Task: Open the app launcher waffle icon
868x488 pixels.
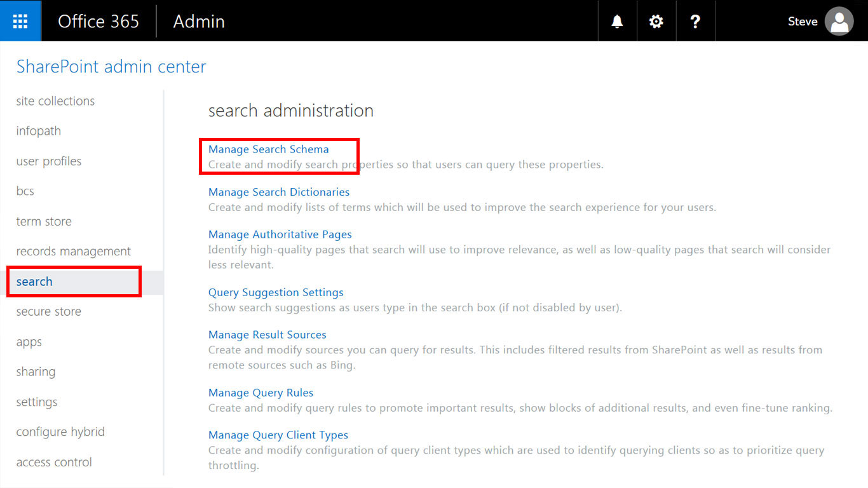Action: coord(20,21)
